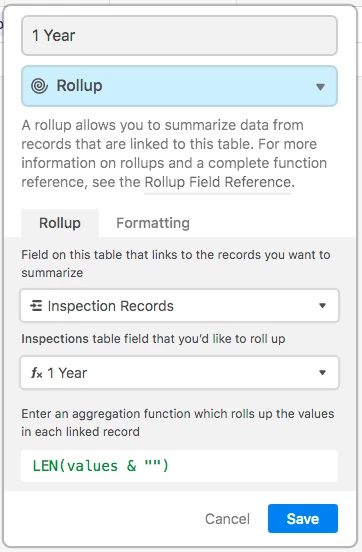
Task: Open the Rollup Field Reference link
Action: [x=218, y=182]
